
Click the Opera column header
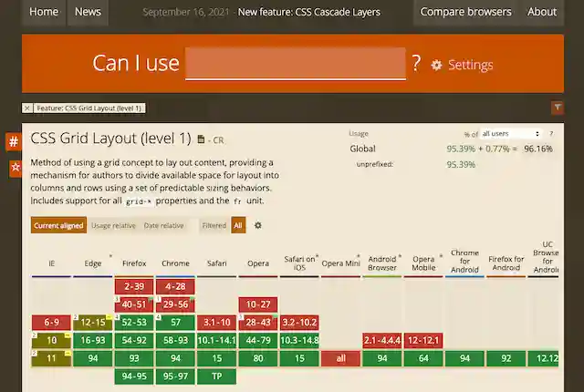coord(258,263)
